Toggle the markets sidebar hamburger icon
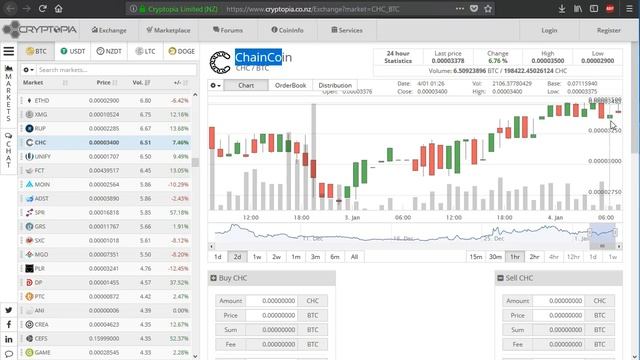The height and width of the screenshot is (360, 640). pyautogui.click(x=9, y=51)
